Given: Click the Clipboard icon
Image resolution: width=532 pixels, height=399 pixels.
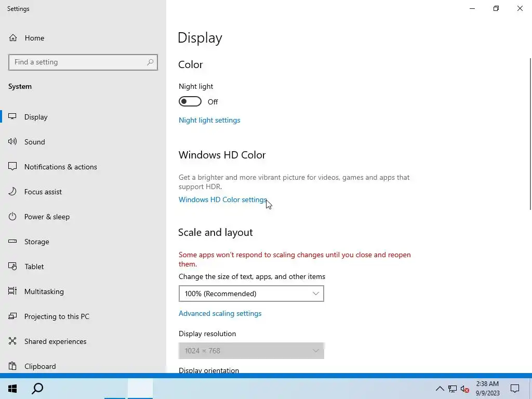Looking at the screenshot, I should click(12, 366).
